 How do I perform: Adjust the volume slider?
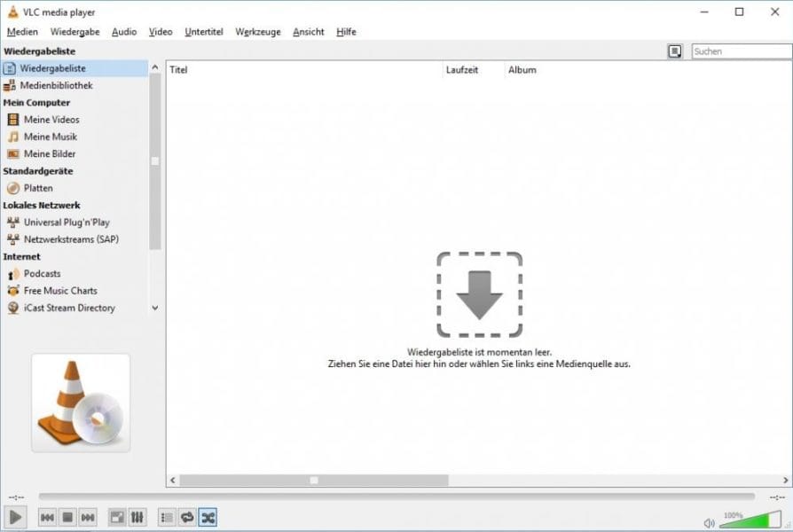tap(750, 520)
